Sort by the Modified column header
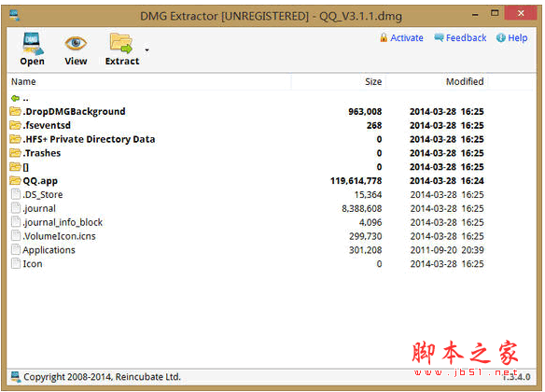The image size is (545, 392). tap(465, 82)
